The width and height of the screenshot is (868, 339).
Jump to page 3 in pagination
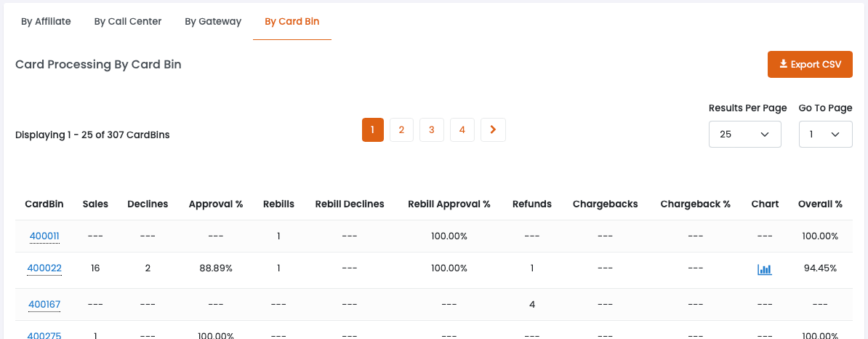coord(432,129)
